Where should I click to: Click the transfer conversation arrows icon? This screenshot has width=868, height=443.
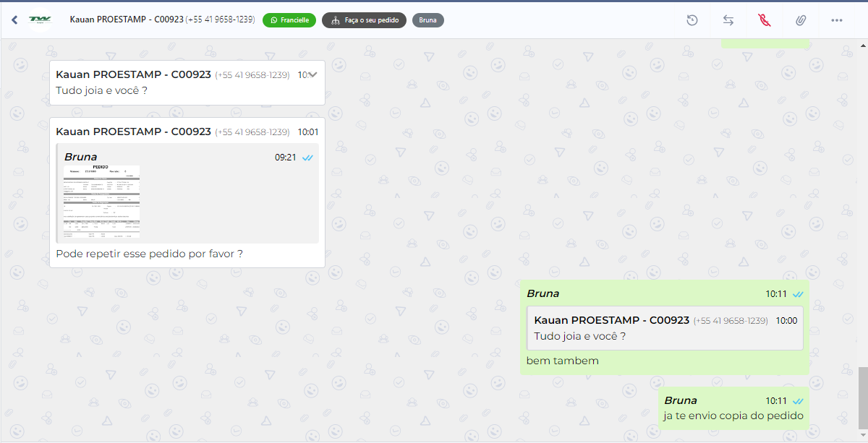click(x=728, y=20)
